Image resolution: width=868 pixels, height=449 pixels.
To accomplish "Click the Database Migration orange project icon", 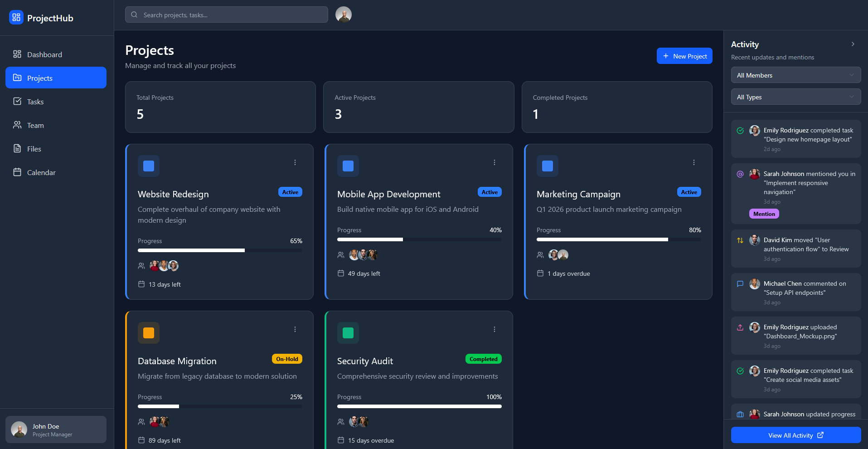I will pos(149,333).
